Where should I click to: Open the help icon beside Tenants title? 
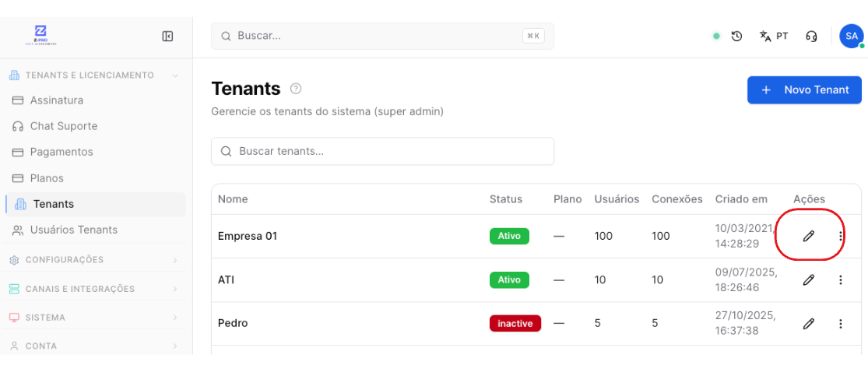[x=296, y=89]
